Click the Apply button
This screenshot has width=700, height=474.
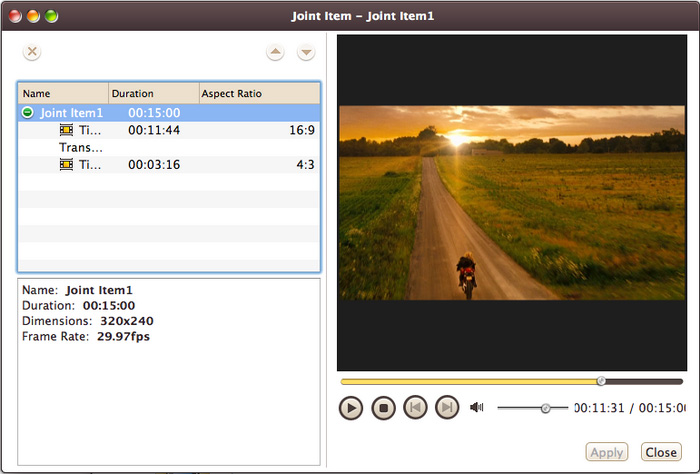tap(607, 453)
